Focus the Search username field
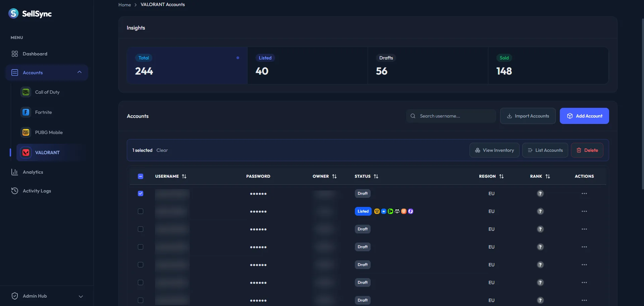 tap(451, 116)
